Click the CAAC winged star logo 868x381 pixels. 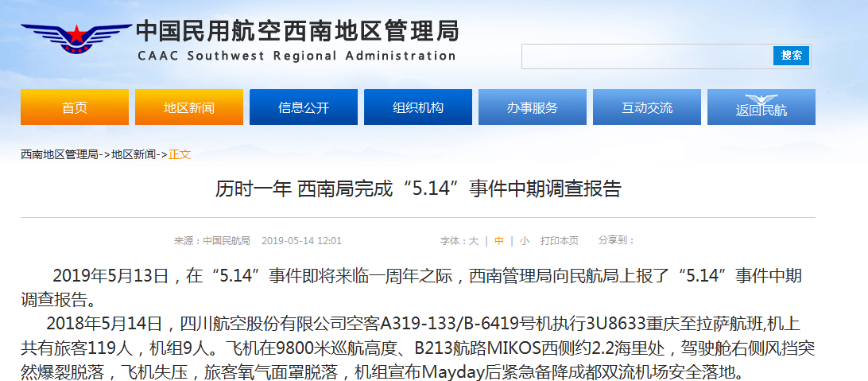[76, 37]
